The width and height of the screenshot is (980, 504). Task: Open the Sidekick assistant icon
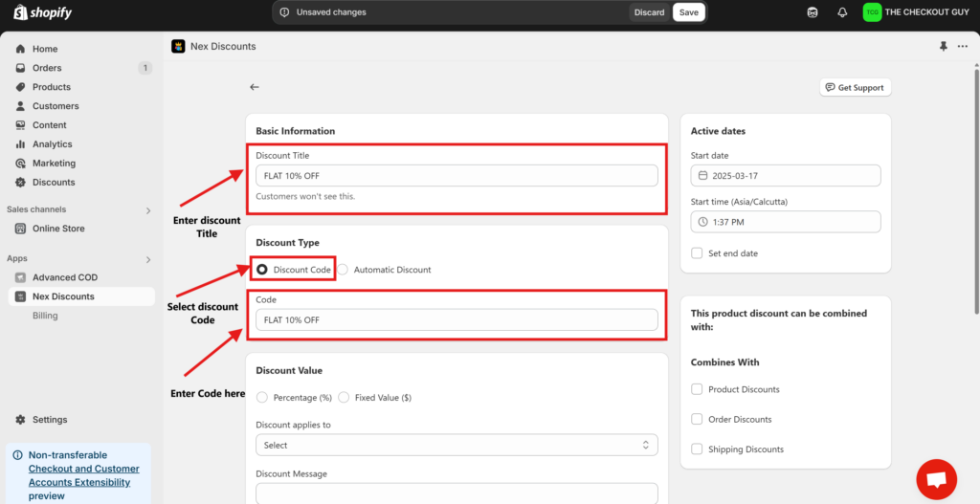tap(813, 12)
